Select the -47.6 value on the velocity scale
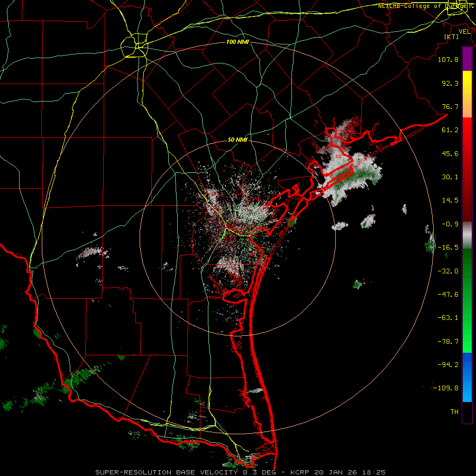The width and height of the screenshot is (476, 476). click(x=448, y=295)
